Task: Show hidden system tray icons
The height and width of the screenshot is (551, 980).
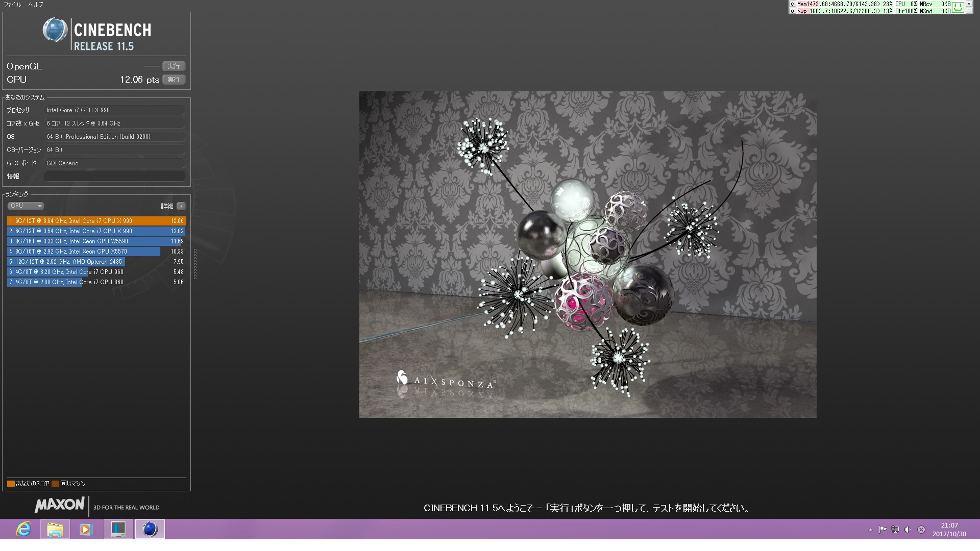Action: (870, 530)
